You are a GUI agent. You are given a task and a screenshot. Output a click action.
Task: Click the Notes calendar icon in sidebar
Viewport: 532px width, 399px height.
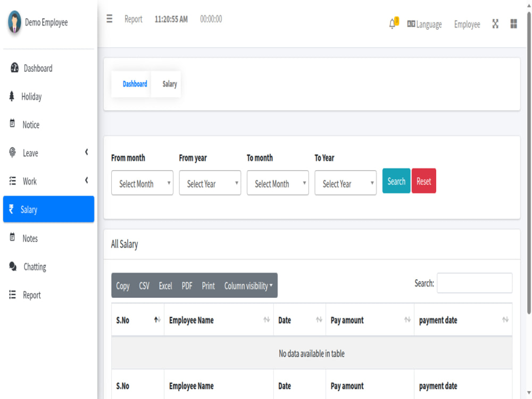point(12,237)
